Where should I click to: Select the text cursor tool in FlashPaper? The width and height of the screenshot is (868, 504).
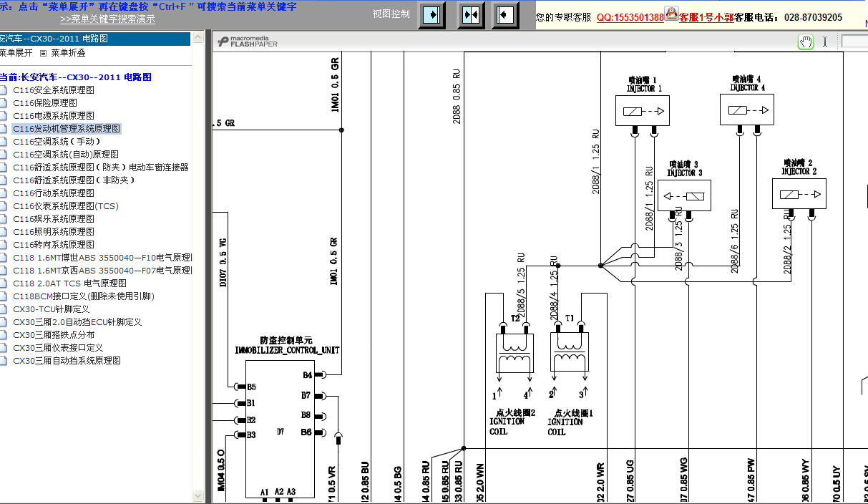coord(824,42)
